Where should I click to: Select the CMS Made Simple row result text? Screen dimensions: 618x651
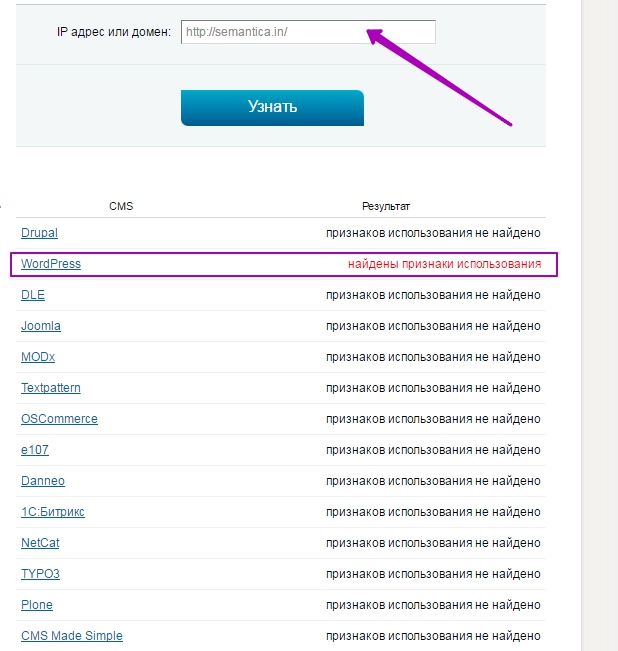click(x=433, y=636)
